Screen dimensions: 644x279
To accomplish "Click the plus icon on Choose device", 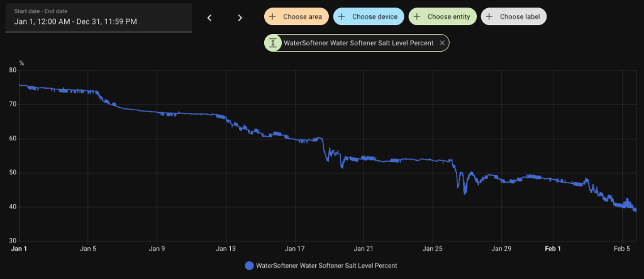I will point(341,16).
